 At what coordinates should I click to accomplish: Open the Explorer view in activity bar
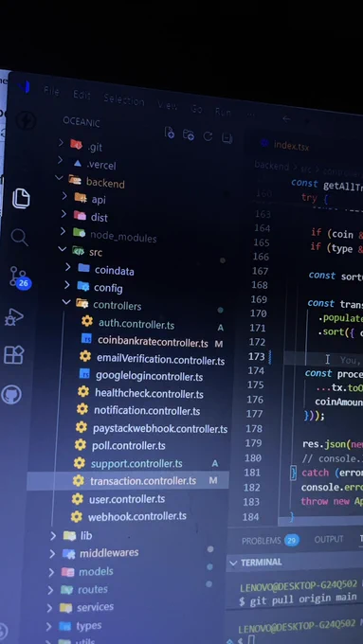[21, 199]
